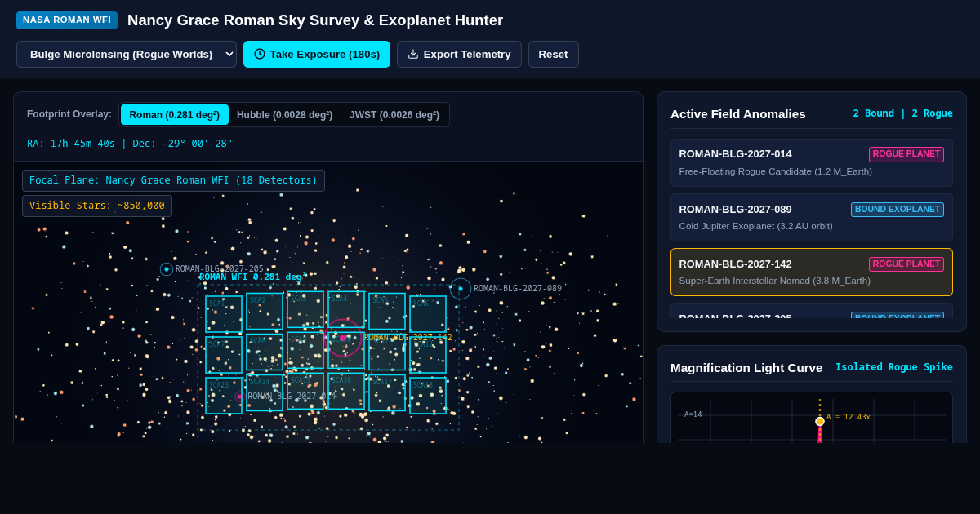Click the SCA2 detector tile
The image size is (980, 514).
pos(265,311)
